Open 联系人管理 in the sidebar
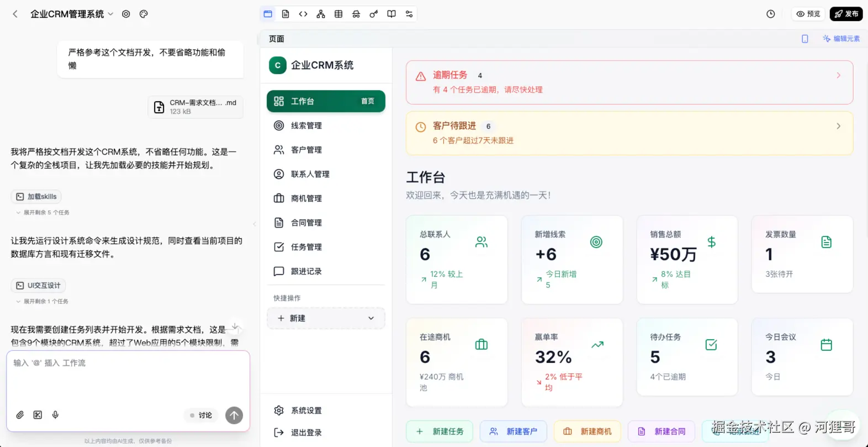 click(x=326, y=174)
